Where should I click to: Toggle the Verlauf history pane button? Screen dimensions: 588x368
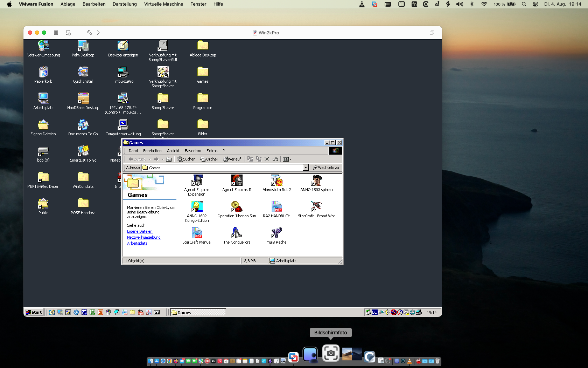tap(232, 159)
